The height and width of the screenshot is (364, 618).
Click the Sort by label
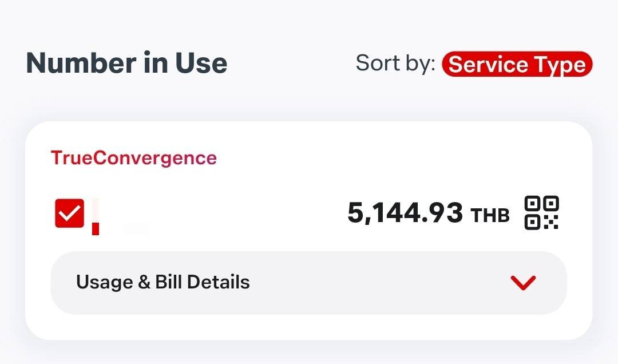(395, 64)
